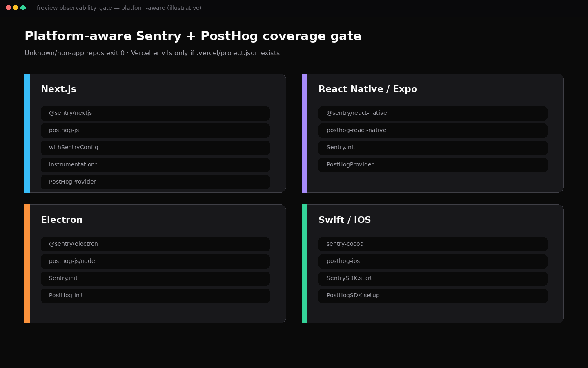The height and width of the screenshot is (368, 588).
Task: Select the Next.js card heading
Action: click(x=58, y=89)
